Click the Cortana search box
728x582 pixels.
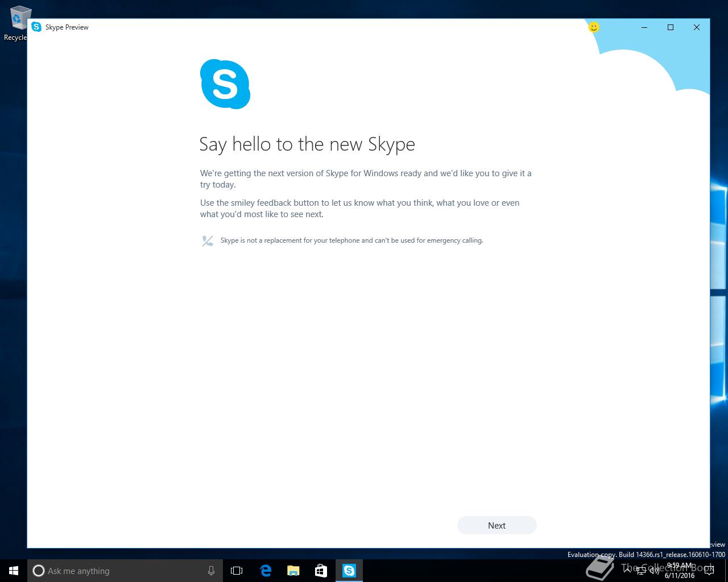(x=125, y=571)
